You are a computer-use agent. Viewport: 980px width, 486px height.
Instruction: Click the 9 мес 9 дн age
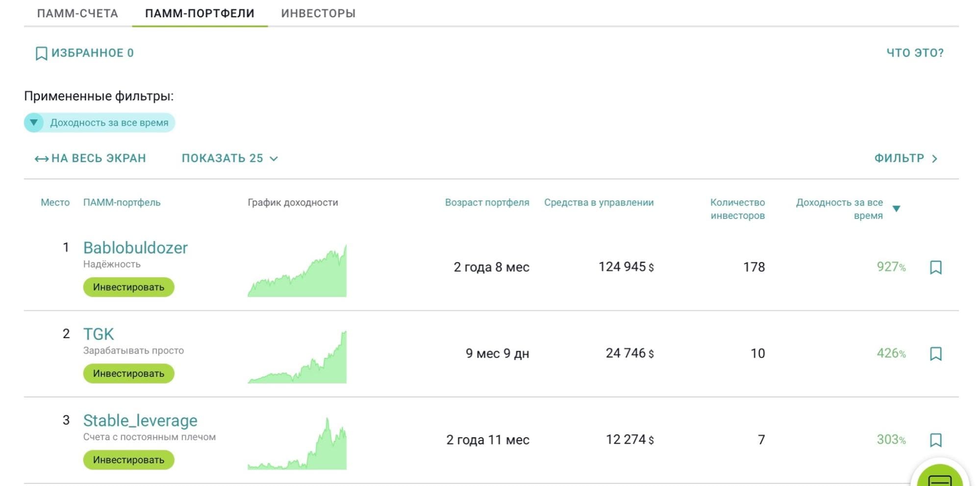click(x=497, y=353)
